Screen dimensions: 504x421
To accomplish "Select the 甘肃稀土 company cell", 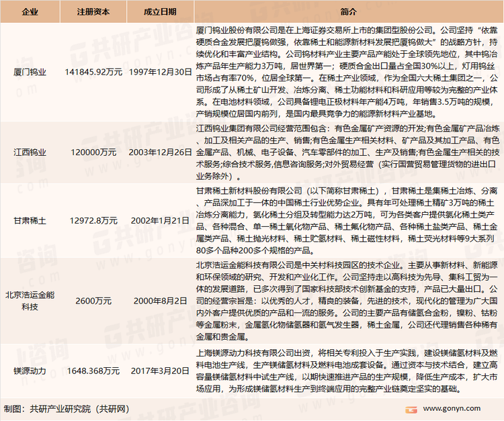I will pos(30,221).
